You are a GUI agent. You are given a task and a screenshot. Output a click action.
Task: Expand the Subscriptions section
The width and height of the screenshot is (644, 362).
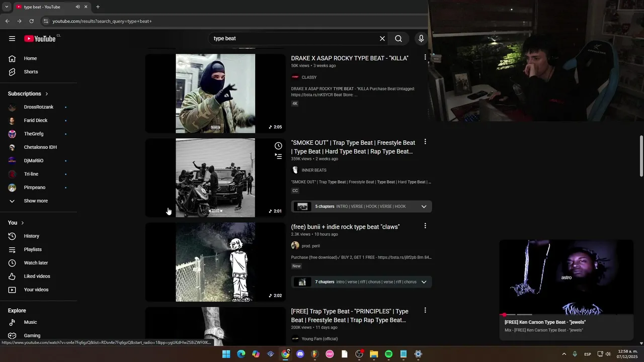pos(28,94)
